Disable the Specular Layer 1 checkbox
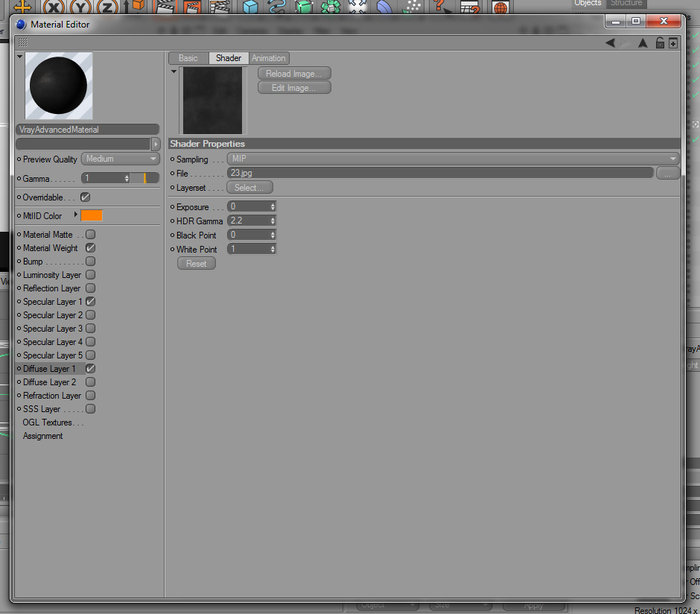 90,301
